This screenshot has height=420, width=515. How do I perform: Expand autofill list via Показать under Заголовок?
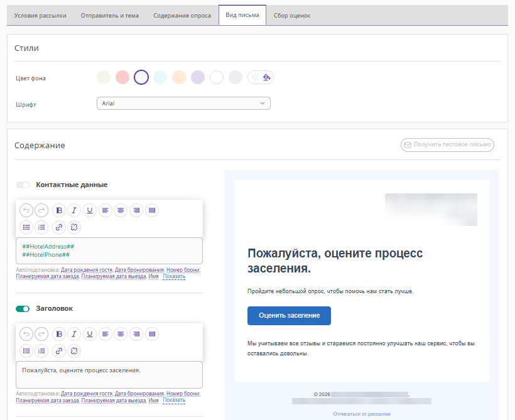tap(174, 400)
